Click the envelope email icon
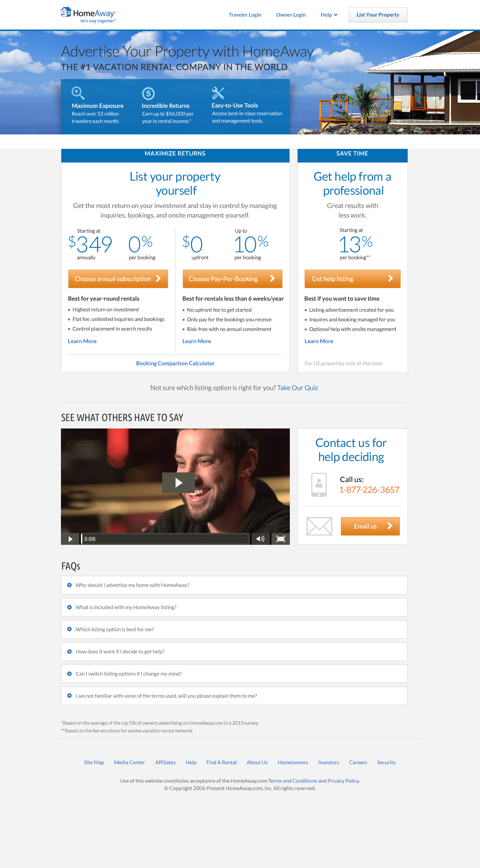The height and width of the screenshot is (868, 480). click(319, 526)
